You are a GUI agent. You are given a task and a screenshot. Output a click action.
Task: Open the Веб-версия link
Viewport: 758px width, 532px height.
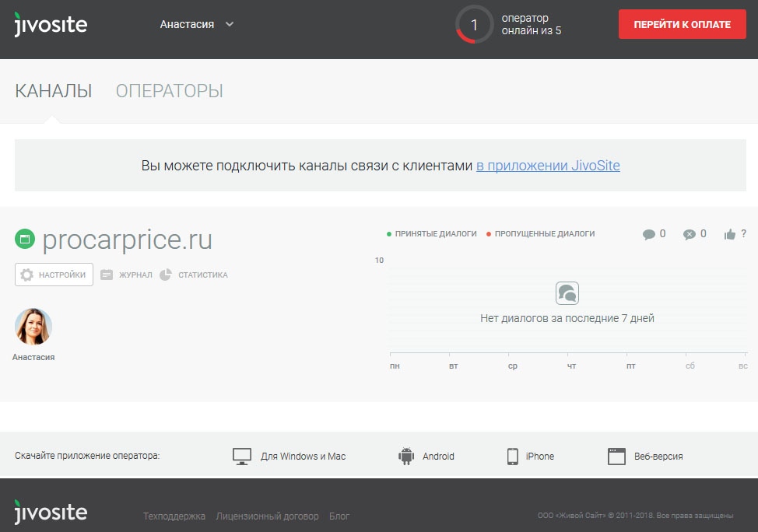click(658, 456)
